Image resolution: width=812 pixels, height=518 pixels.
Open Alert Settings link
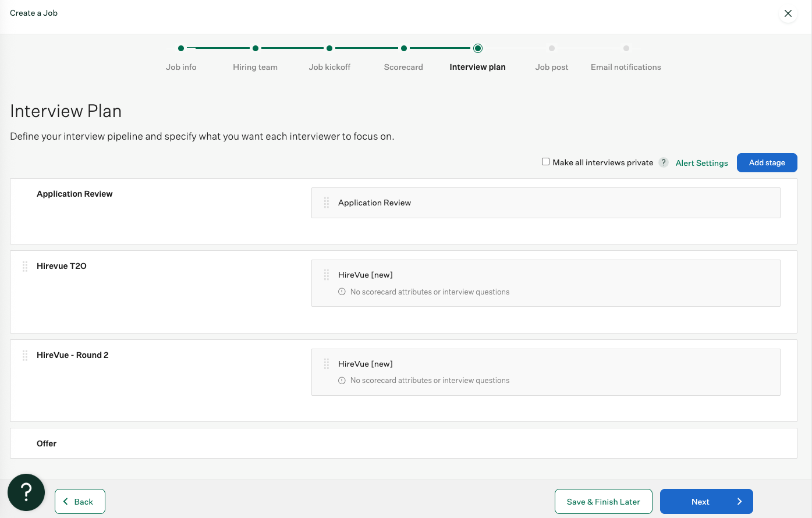coord(701,163)
